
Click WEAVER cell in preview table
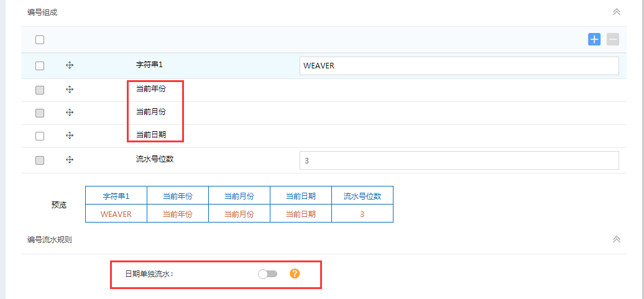point(116,214)
